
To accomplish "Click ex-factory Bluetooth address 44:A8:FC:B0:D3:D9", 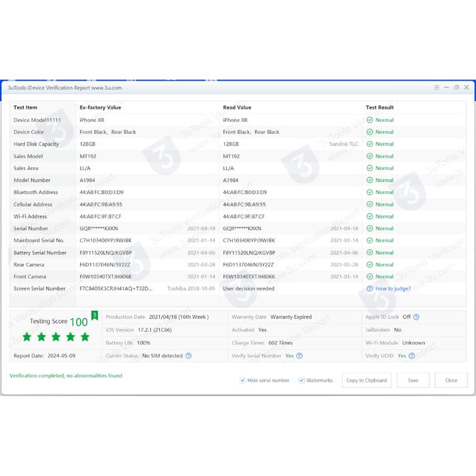I will (102, 192).
